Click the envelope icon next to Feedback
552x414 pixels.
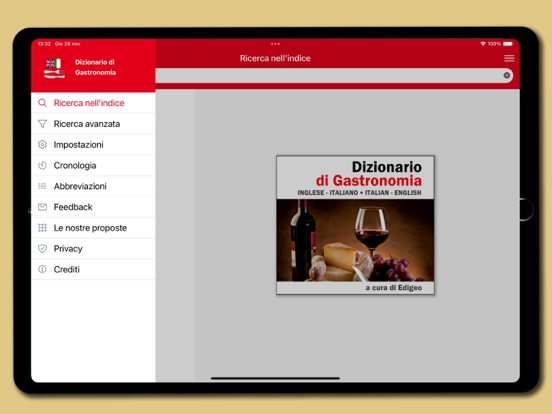42,207
